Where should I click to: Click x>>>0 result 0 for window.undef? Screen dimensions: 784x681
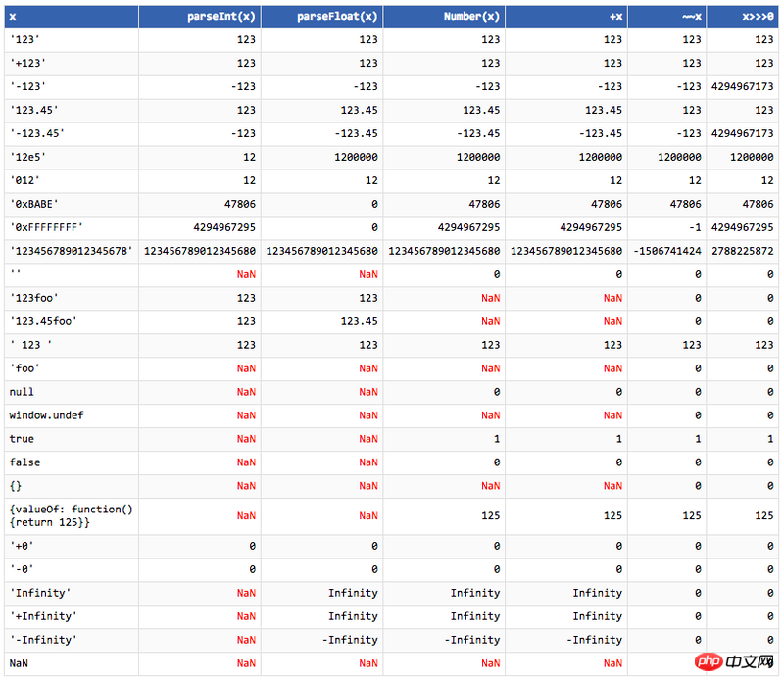pyautogui.click(x=770, y=415)
